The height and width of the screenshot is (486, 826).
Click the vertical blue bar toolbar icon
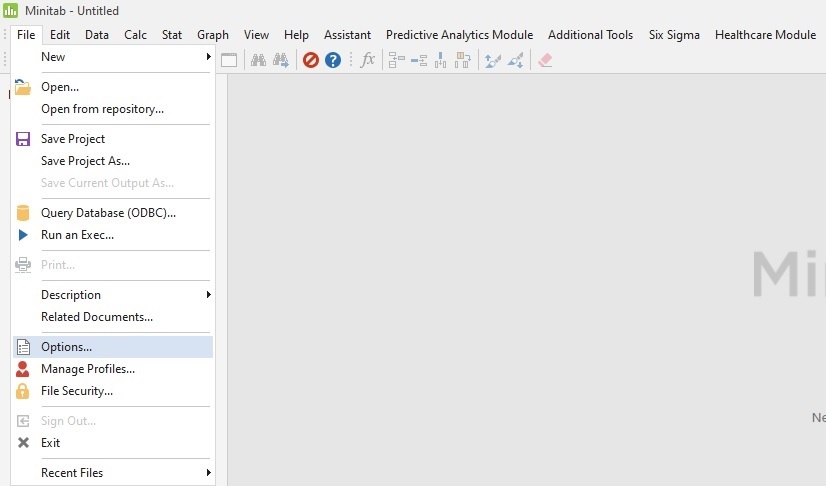440,60
